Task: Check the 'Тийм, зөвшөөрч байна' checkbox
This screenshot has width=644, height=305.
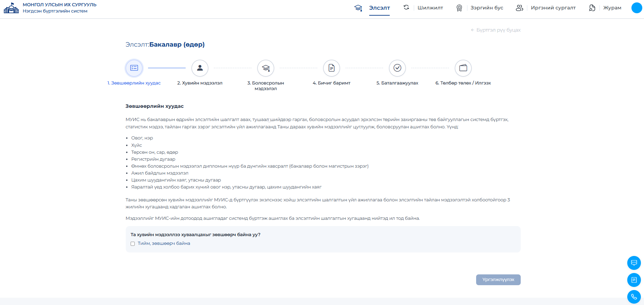Action: click(x=133, y=244)
